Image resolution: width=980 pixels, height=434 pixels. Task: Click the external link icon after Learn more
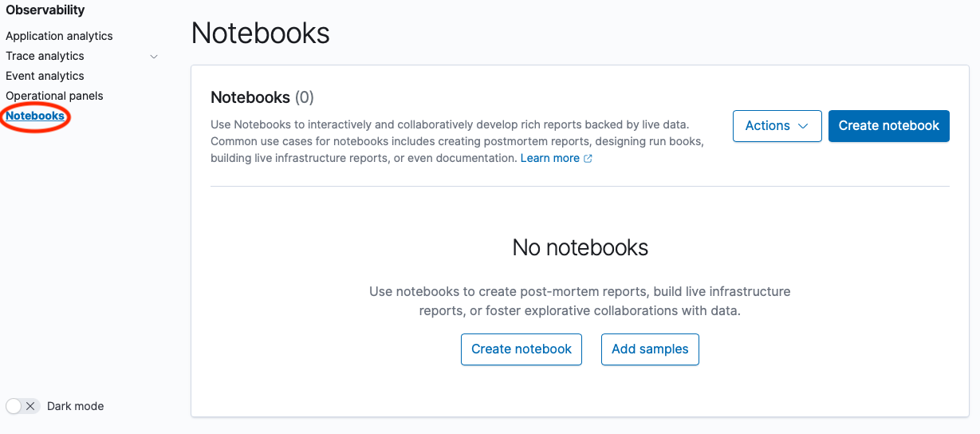click(x=588, y=159)
